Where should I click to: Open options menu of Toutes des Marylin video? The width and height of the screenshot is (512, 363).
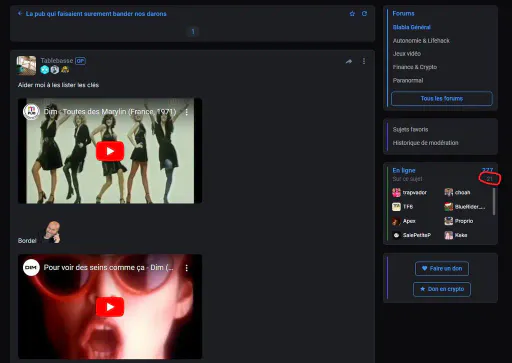[x=187, y=112]
